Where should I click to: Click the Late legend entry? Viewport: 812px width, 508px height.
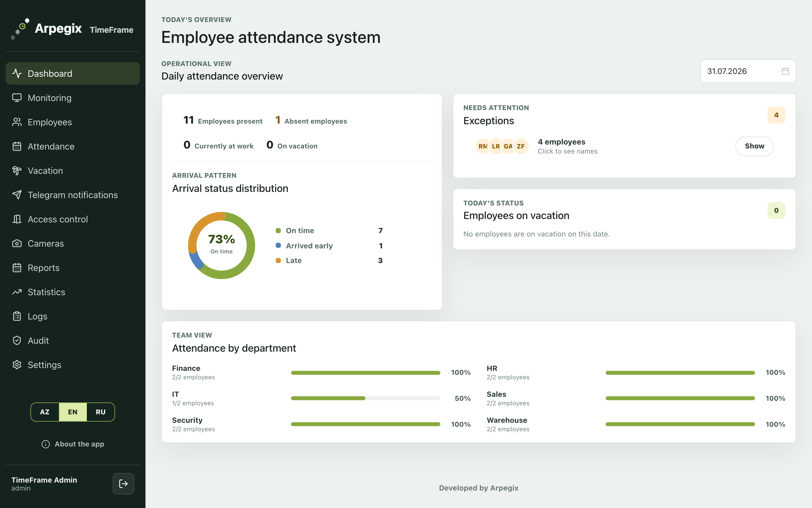329,260
